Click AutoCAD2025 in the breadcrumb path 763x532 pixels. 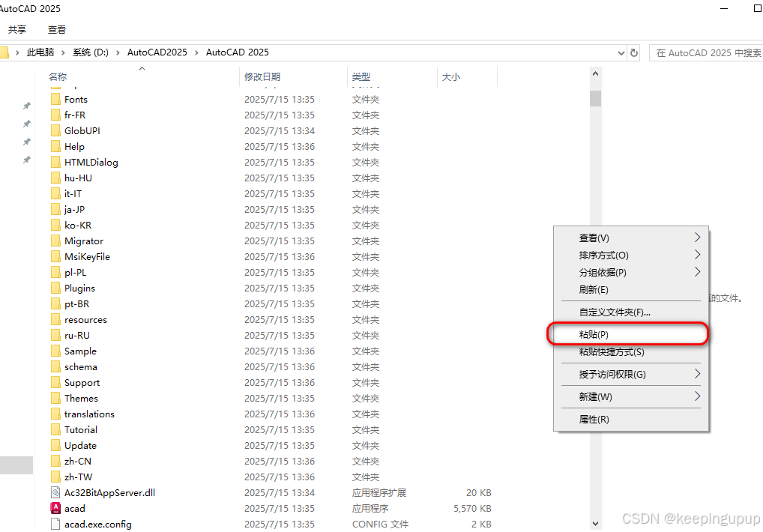(x=157, y=52)
